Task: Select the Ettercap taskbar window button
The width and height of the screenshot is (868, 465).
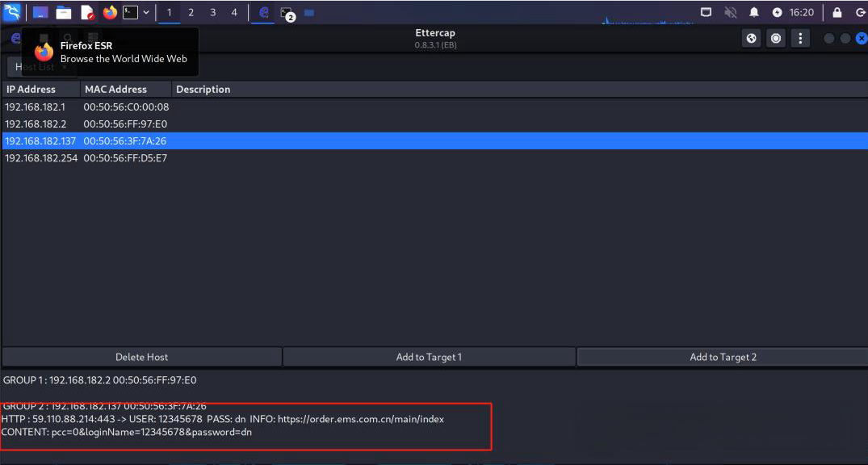Action: (264, 12)
